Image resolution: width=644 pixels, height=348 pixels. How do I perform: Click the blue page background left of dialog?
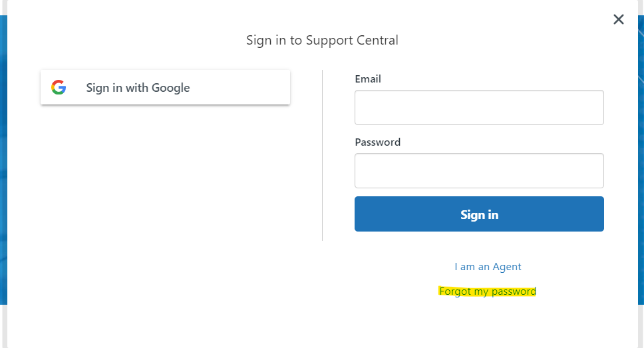[3, 160]
